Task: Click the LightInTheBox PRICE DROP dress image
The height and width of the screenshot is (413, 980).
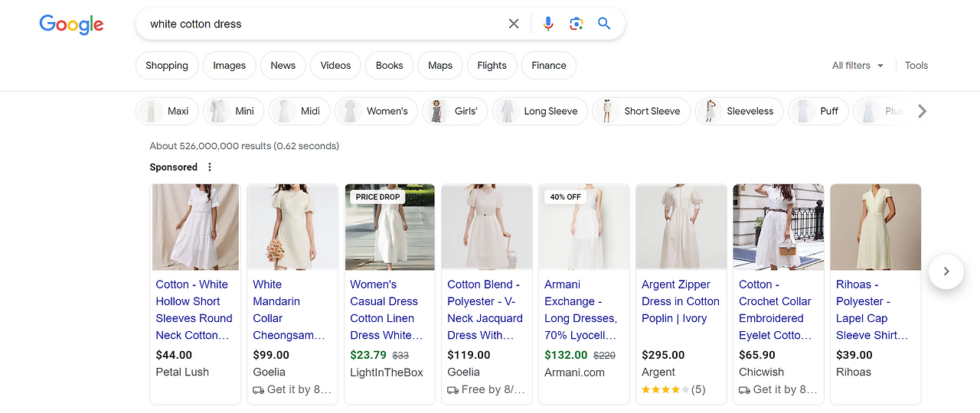Action: click(x=390, y=227)
